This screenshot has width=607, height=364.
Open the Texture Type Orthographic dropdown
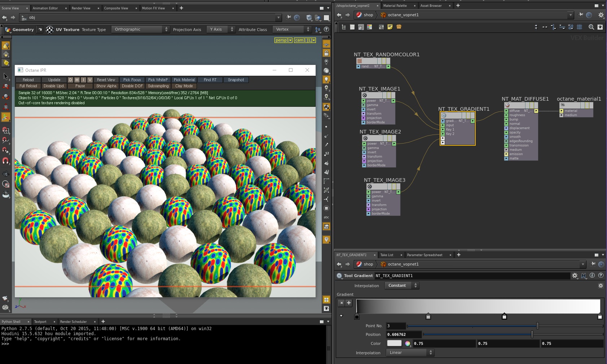coord(140,30)
